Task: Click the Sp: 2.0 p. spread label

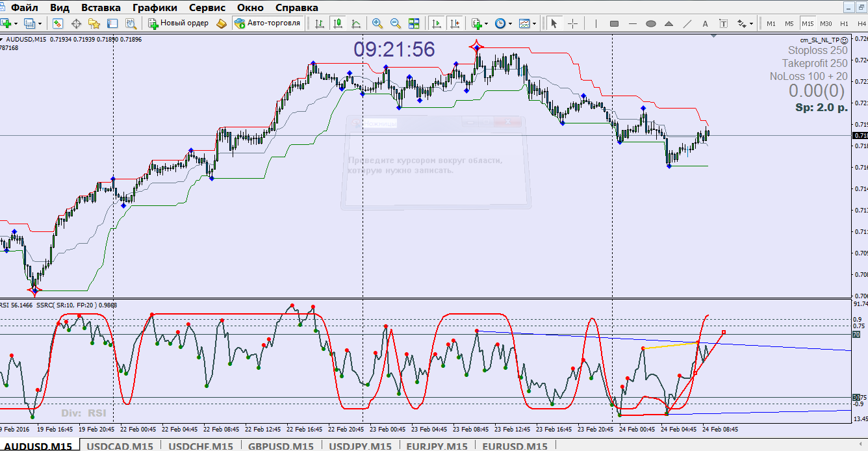Action: [x=822, y=107]
